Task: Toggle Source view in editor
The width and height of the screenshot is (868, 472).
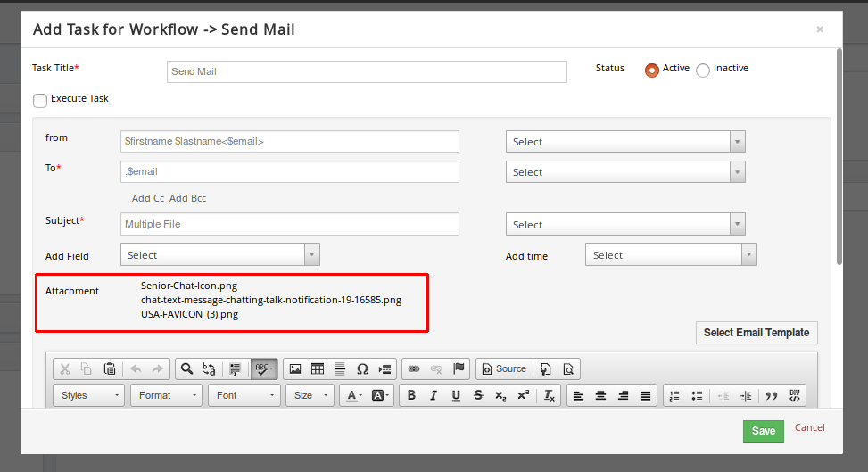Action: 504,369
